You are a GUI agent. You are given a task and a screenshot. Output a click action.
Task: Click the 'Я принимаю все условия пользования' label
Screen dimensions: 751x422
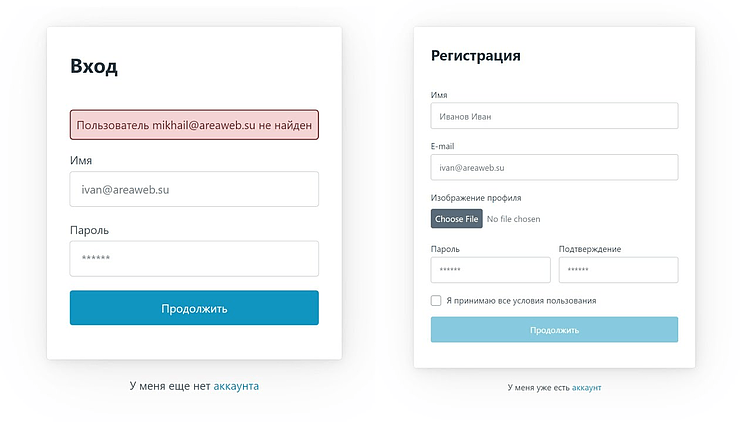521,300
